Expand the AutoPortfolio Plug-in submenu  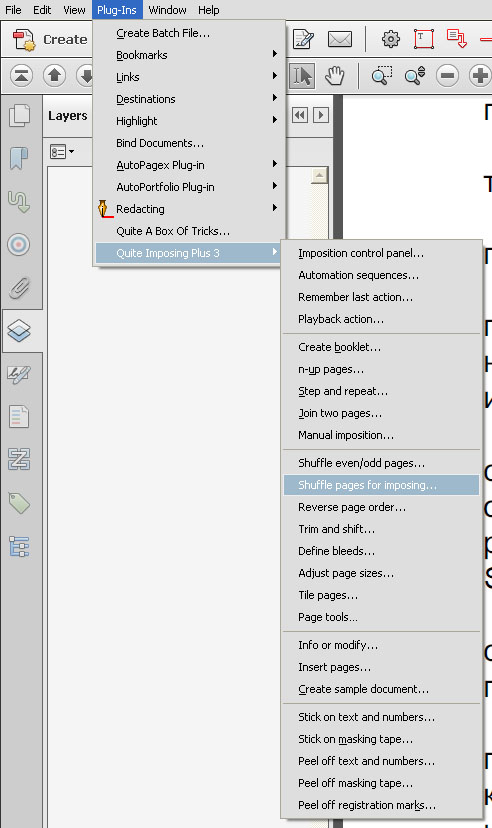coord(187,187)
